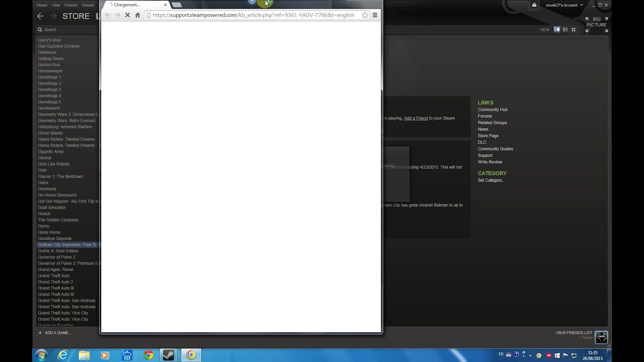Image resolution: width=644 pixels, height=362 pixels.
Task: Open Windows Media Player from taskbar
Action: point(105,355)
